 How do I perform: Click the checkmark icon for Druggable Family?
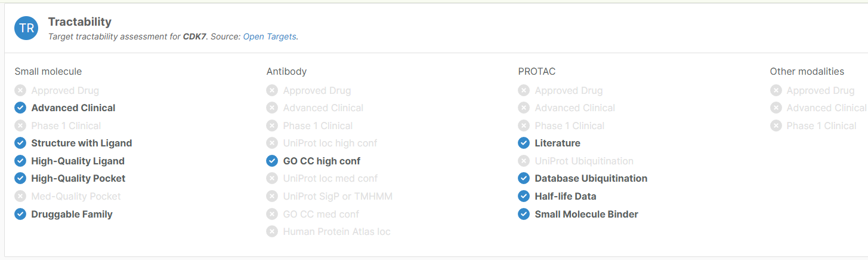20,214
